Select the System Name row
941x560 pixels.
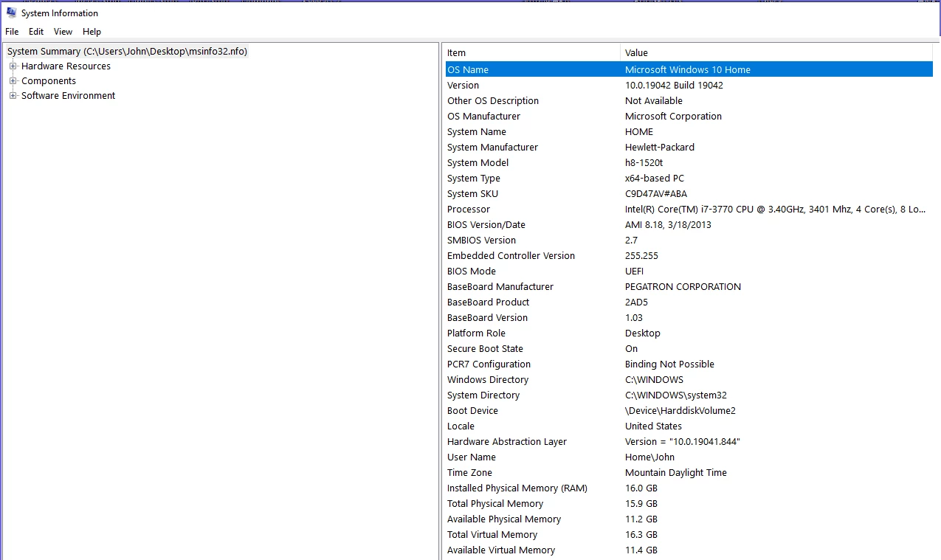point(689,131)
